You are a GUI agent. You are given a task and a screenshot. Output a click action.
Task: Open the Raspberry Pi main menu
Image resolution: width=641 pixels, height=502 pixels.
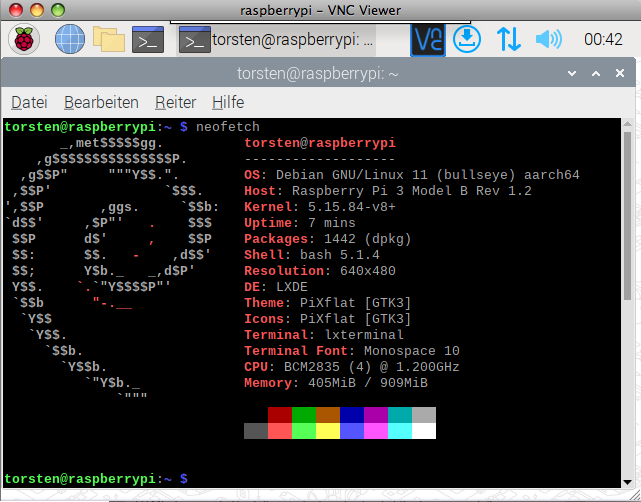pos(24,39)
